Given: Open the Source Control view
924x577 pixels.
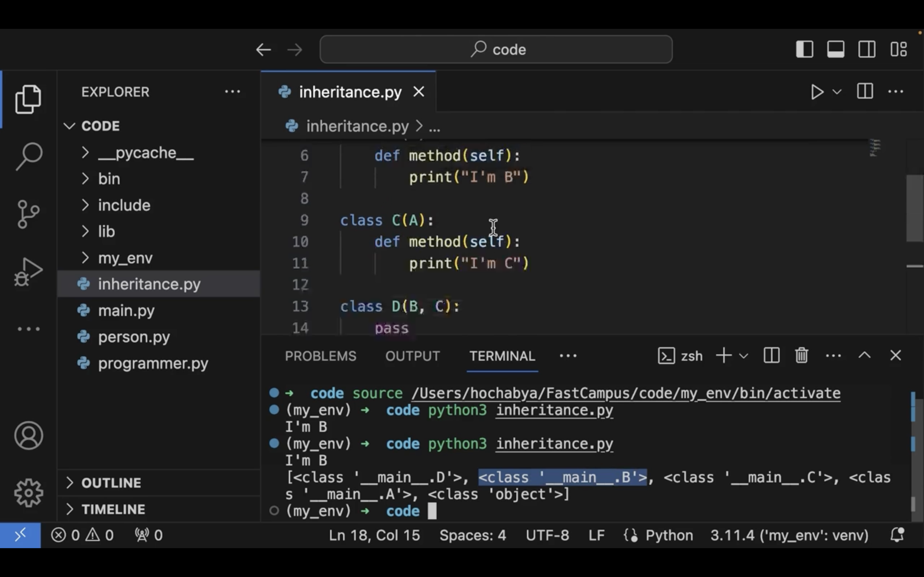Looking at the screenshot, I should click(29, 214).
